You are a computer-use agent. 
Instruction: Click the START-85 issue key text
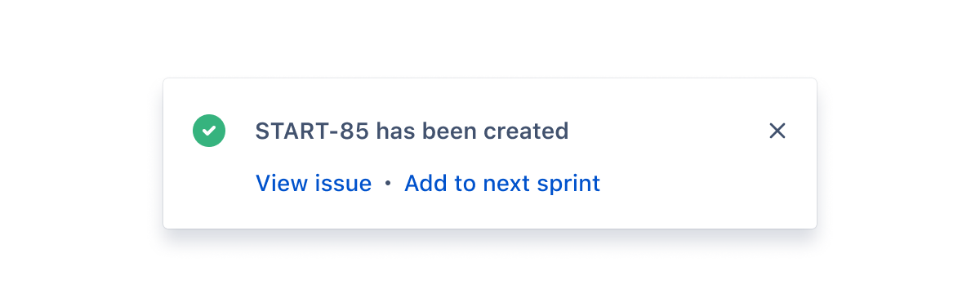click(x=313, y=131)
